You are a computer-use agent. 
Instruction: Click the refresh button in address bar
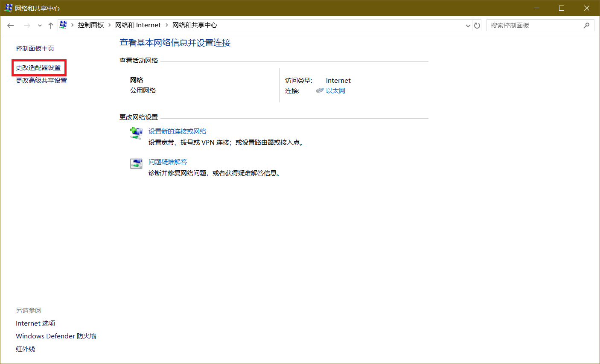tap(477, 26)
